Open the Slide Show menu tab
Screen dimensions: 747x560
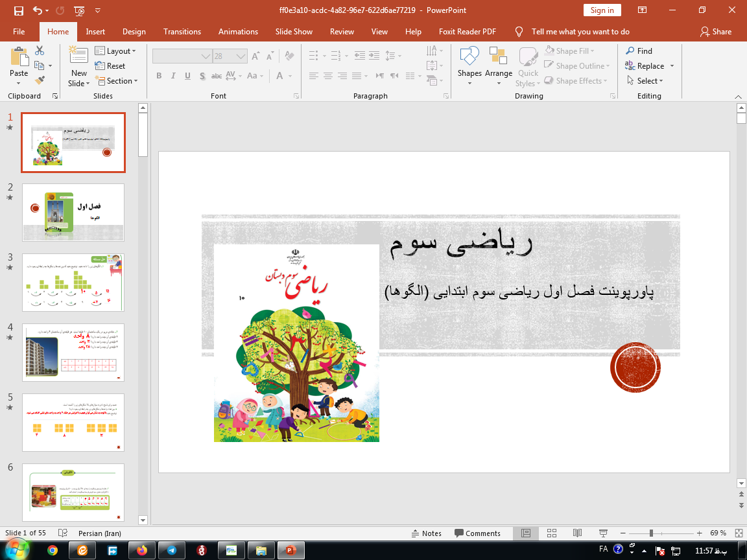294,31
